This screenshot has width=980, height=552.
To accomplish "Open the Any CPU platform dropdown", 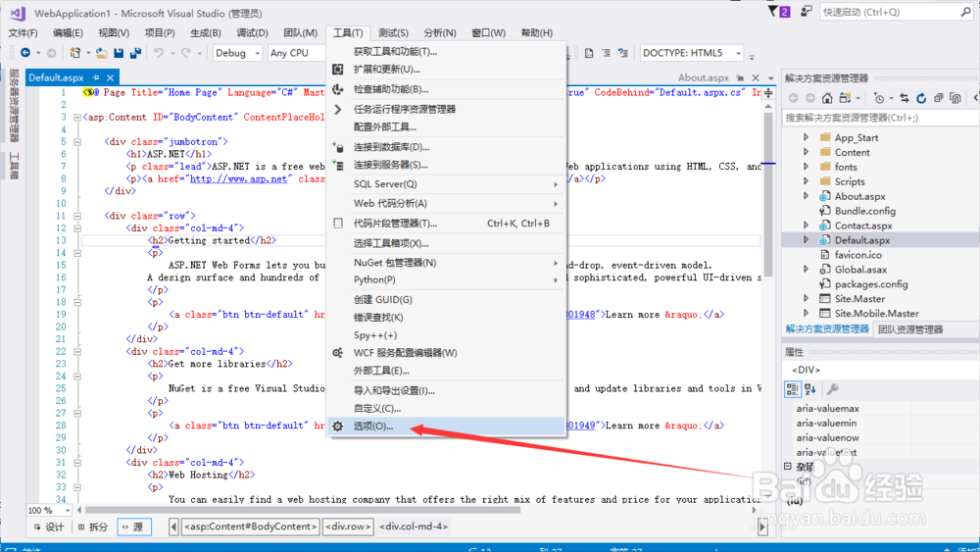I will pyautogui.click(x=297, y=53).
